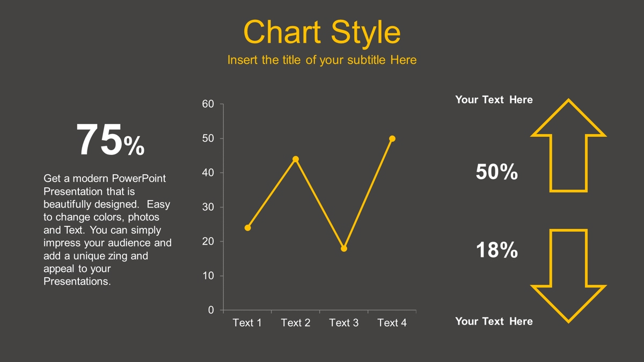Viewport: 644px width, 362px height.
Task: Click the 30 value on vertical axis
Action: [208, 207]
